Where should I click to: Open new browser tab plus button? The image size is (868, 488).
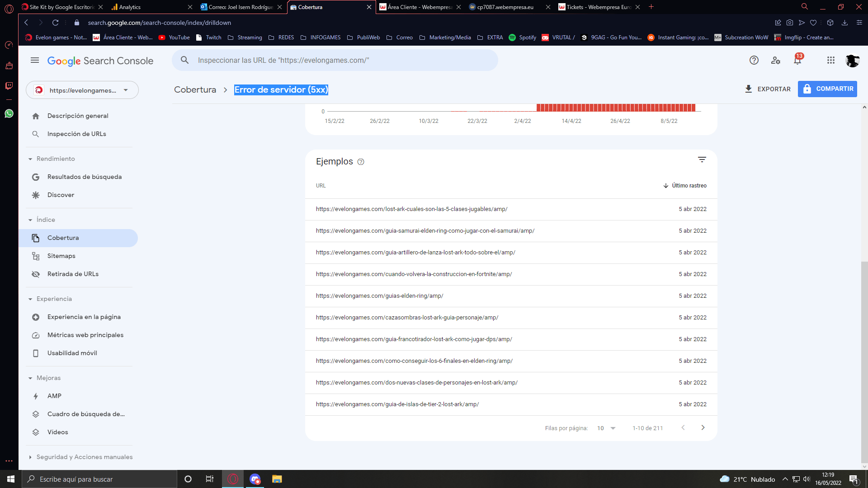tap(651, 7)
